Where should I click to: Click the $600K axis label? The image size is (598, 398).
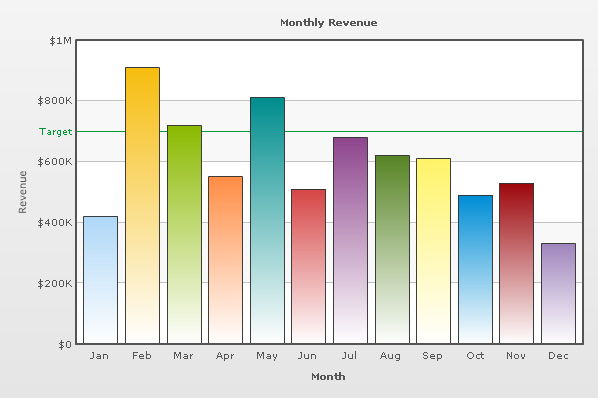55,162
